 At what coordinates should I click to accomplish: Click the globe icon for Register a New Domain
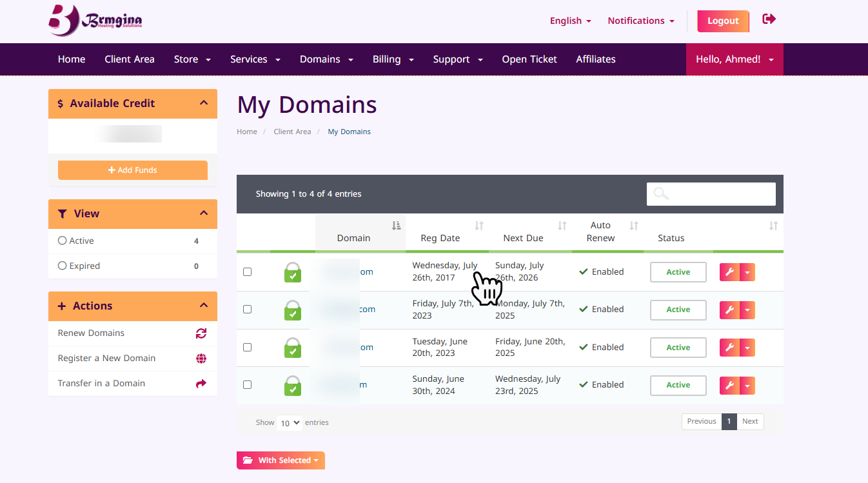point(201,359)
